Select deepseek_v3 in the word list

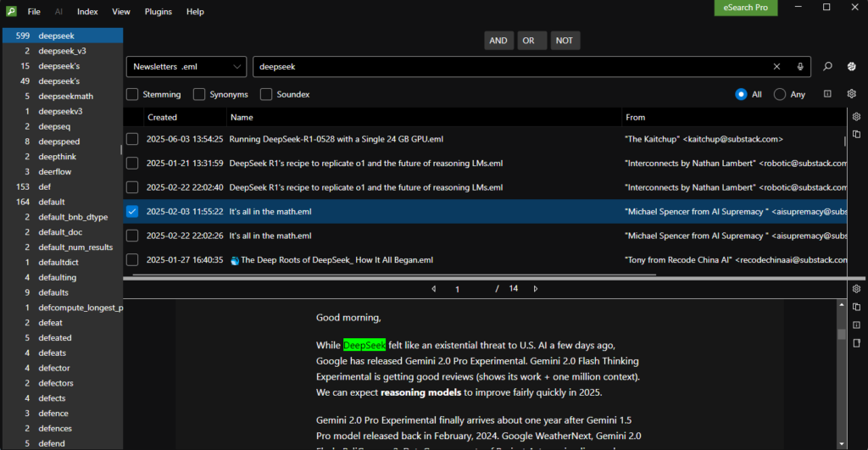click(x=63, y=51)
